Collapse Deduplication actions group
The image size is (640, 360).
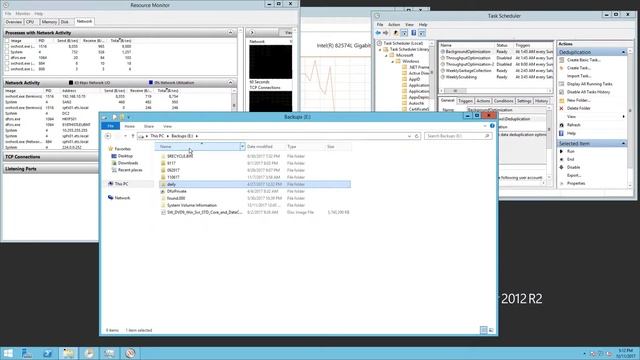(x=623, y=53)
